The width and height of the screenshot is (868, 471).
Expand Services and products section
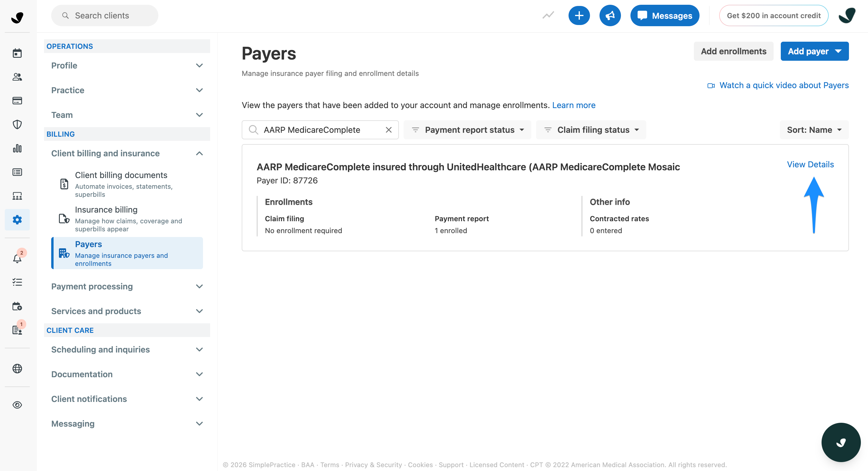127,311
